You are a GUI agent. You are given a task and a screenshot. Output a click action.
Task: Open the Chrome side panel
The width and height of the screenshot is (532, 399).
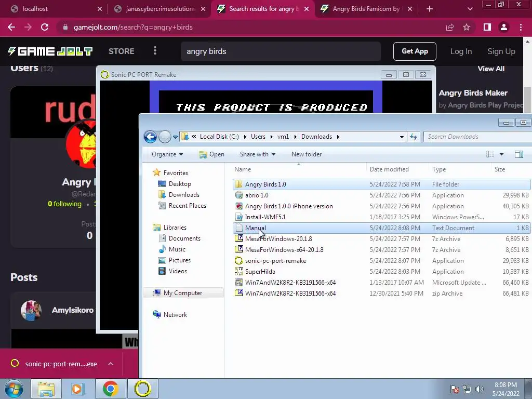pyautogui.click(x=487, y=27)
